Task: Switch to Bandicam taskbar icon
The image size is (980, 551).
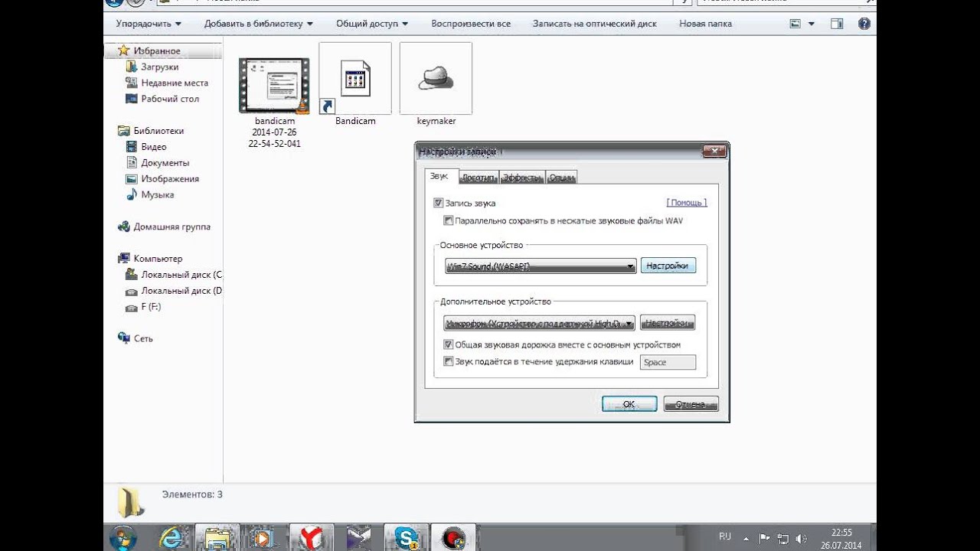Action: point(453,538)
